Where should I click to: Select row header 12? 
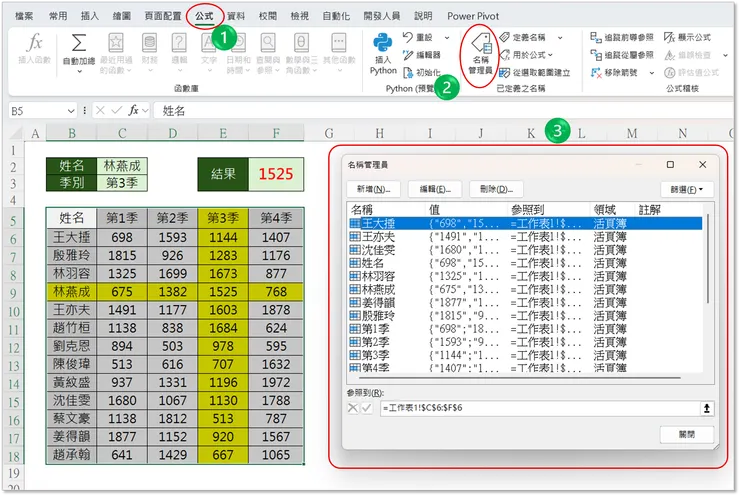coord(14,348)
